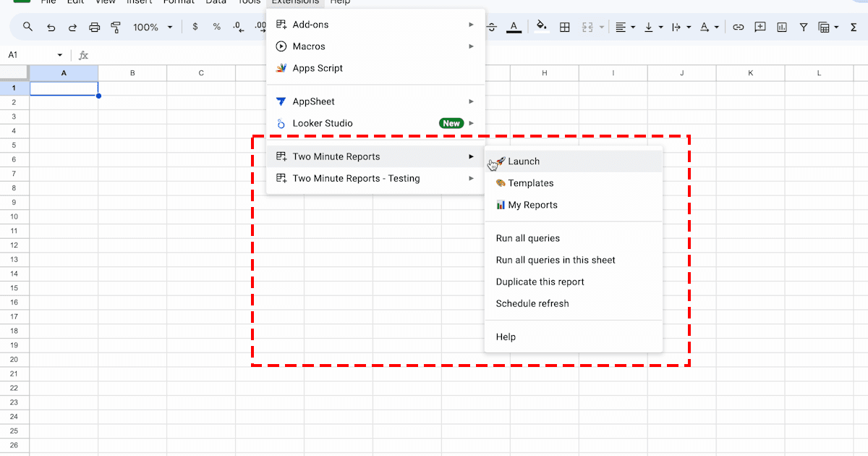Click Help in the Two Minute Reports submenu
The width and height of the screenshot is (868, 456).
coord(574,337)
